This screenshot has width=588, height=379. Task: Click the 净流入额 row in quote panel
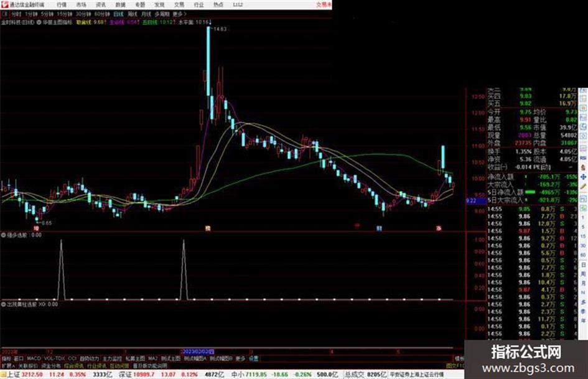(x=533, y=176)
